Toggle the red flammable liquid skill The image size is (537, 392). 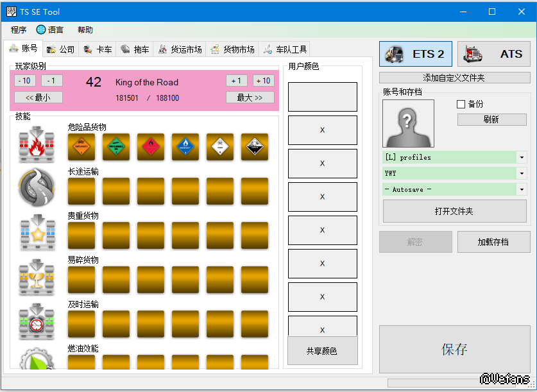tap(151, 147)
